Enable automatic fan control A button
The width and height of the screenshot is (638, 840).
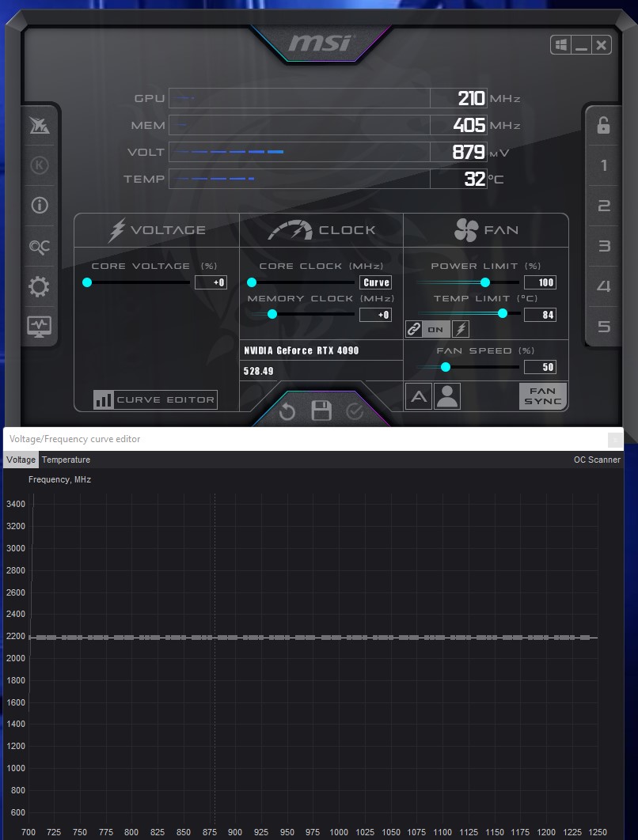click(419, 396)
